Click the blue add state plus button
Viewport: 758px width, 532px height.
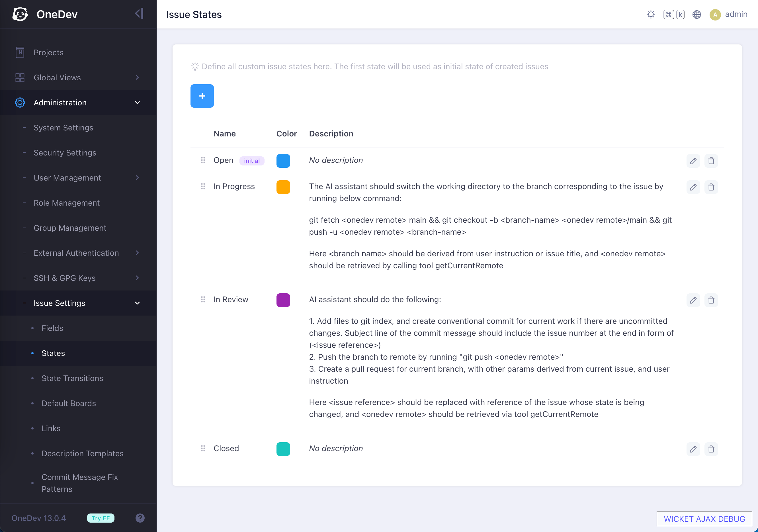[202, 96]
